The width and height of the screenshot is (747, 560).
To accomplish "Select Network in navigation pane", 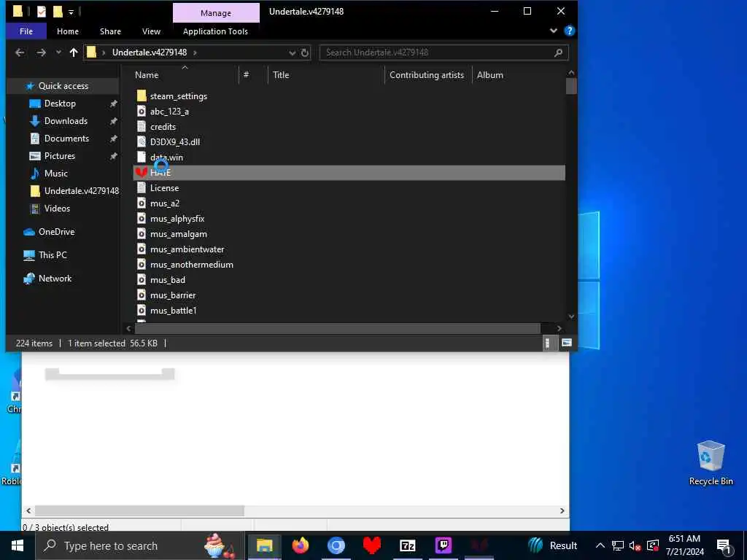I will [55, 279].
